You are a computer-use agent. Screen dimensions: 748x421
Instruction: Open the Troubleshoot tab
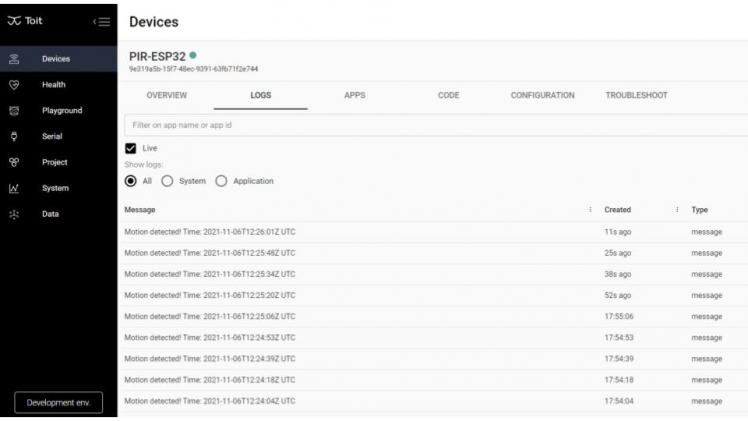(636, 95)
